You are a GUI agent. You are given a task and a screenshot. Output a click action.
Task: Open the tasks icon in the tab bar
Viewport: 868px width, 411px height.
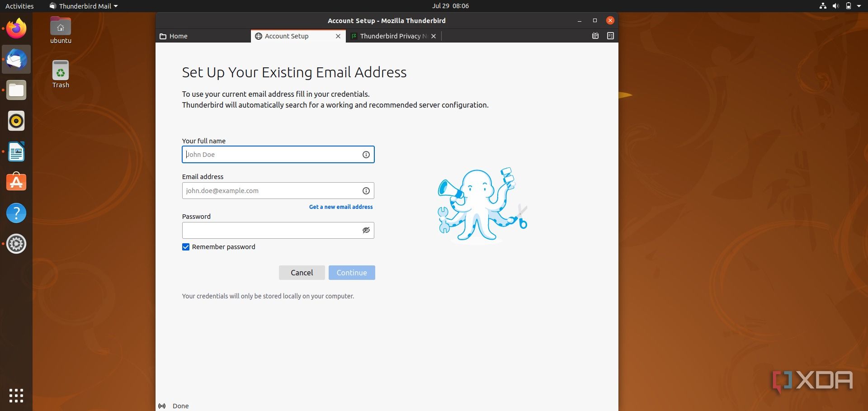610,36
